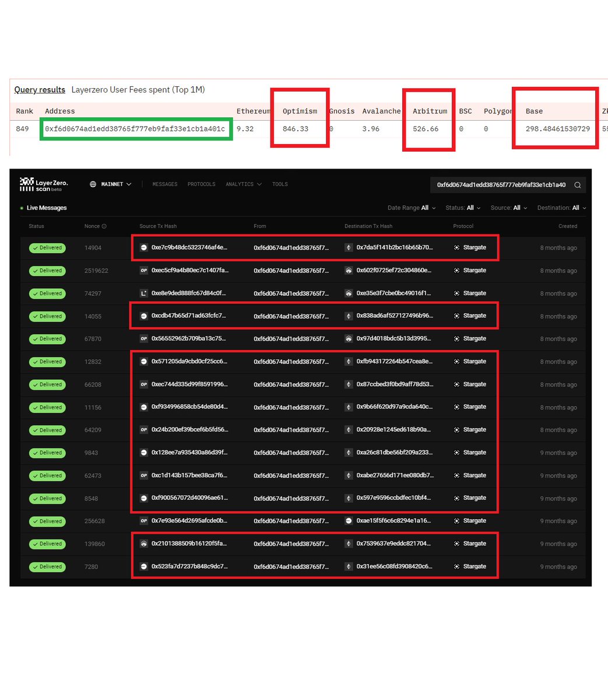Click the Avalanche value 3.96
Viewport: 608px width, 700px height.
click(371, 129)
